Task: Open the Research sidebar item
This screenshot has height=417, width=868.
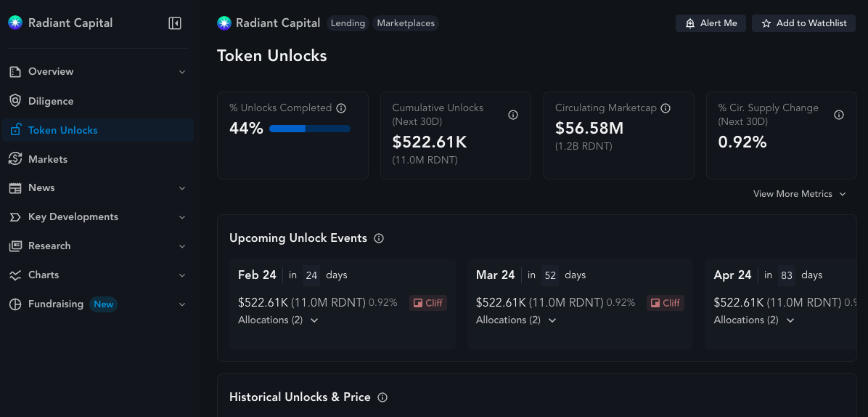Action: [x=98, y=246]
